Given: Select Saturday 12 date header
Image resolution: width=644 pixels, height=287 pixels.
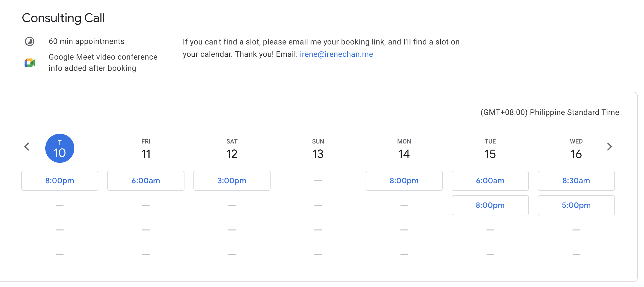Looking at the screenshot, I should tap(232, 149).
